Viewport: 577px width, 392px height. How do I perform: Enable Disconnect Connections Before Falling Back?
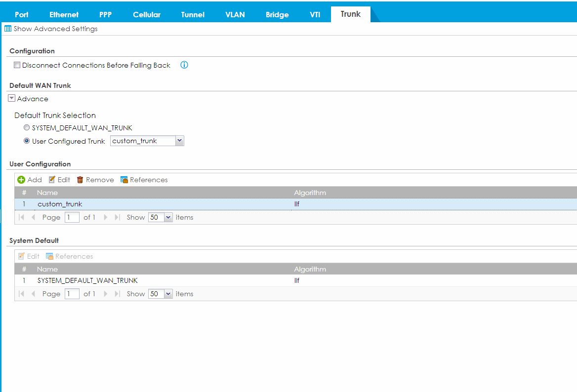point(17,65)
